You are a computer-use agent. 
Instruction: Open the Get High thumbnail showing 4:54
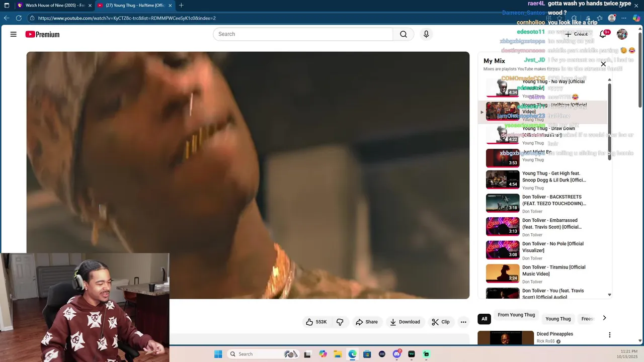tap(503, 179)
